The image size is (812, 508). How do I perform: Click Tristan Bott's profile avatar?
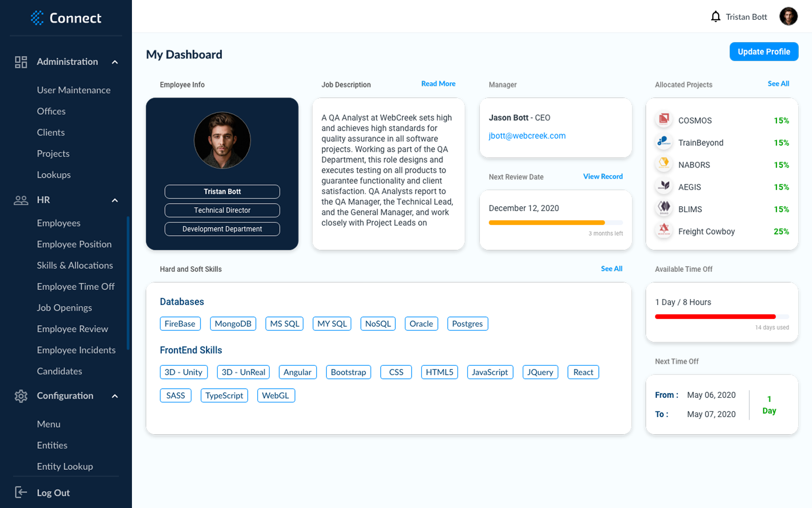tap(789, 16)
